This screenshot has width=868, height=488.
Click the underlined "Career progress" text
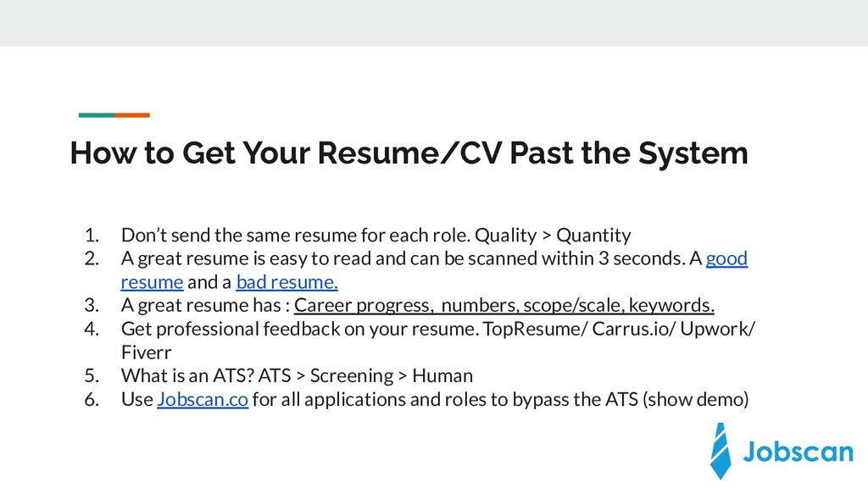[363, 305]
